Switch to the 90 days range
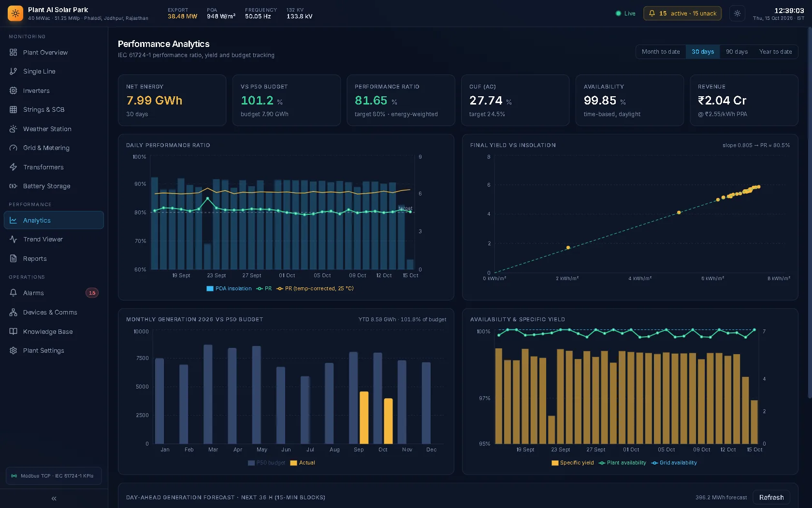This screenshot has height=508, width=812. pos(737,52)
